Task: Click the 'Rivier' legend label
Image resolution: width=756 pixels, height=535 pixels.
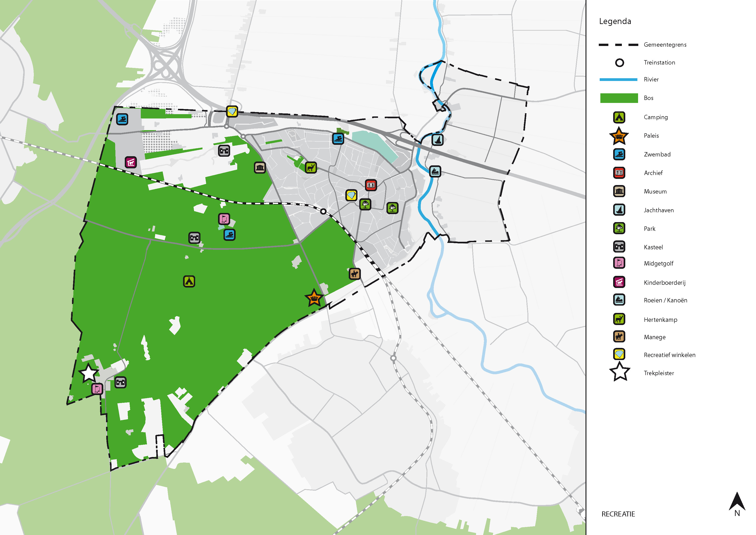Action: coord(651,79)
